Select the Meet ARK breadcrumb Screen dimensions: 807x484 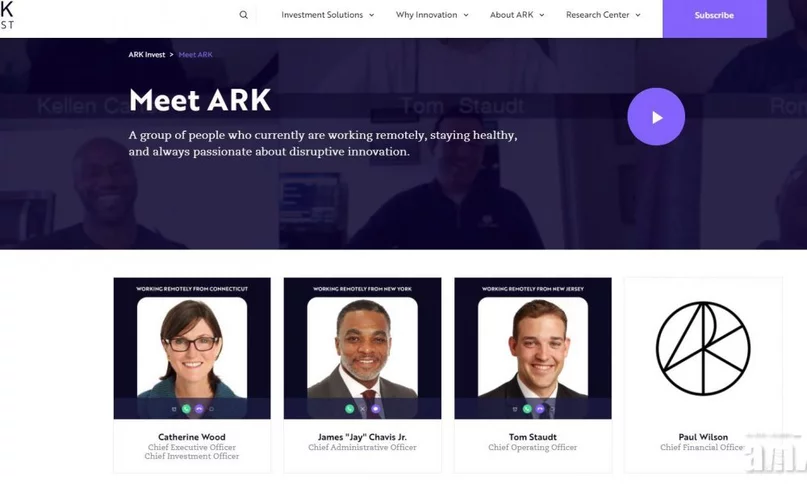pyautogui.click(x=196, y=55)
